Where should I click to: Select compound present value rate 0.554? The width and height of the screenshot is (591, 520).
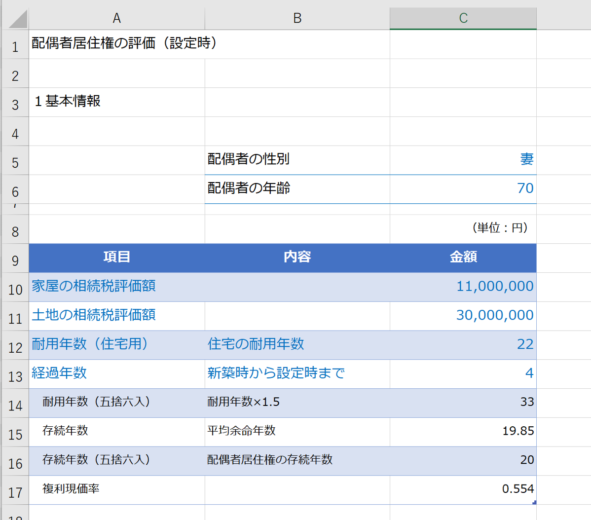[463, 490]
